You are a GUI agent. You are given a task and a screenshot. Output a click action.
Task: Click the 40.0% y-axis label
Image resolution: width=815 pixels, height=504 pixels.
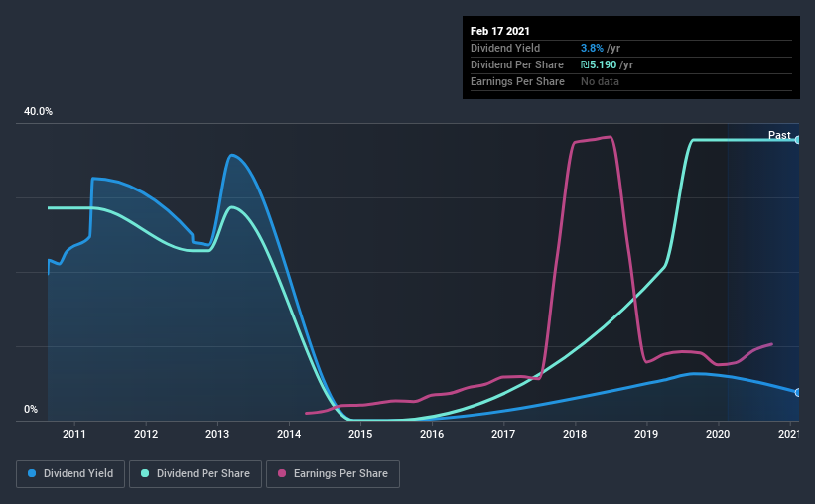tap(38, 112)
